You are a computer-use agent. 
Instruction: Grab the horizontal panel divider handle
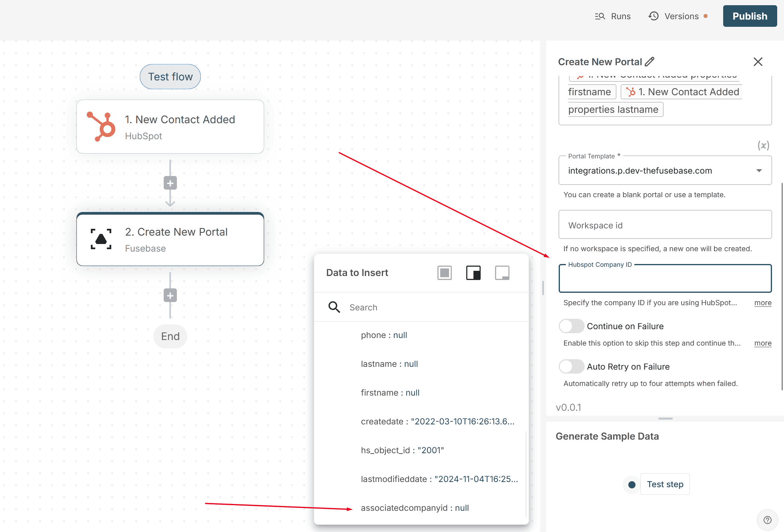point(665,419)
